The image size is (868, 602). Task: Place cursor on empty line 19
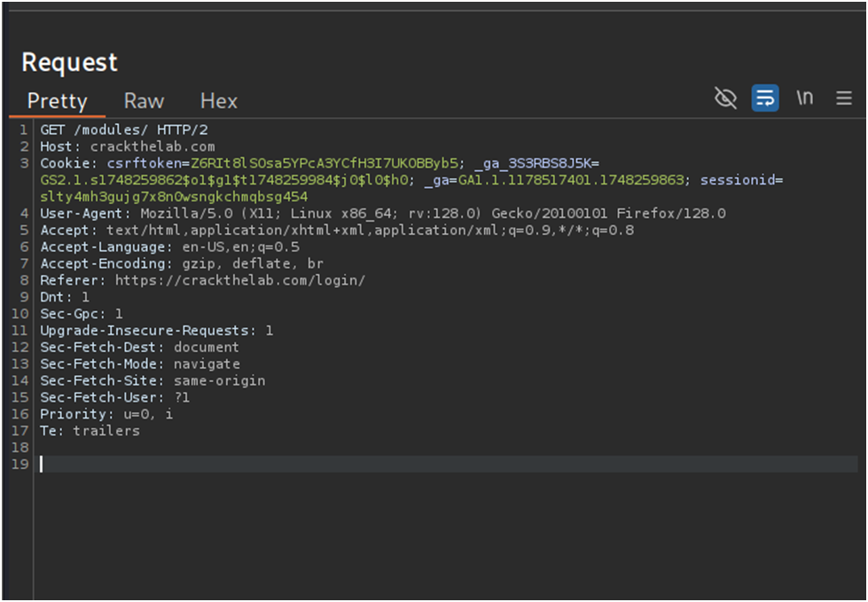click(x=53, y=464)
